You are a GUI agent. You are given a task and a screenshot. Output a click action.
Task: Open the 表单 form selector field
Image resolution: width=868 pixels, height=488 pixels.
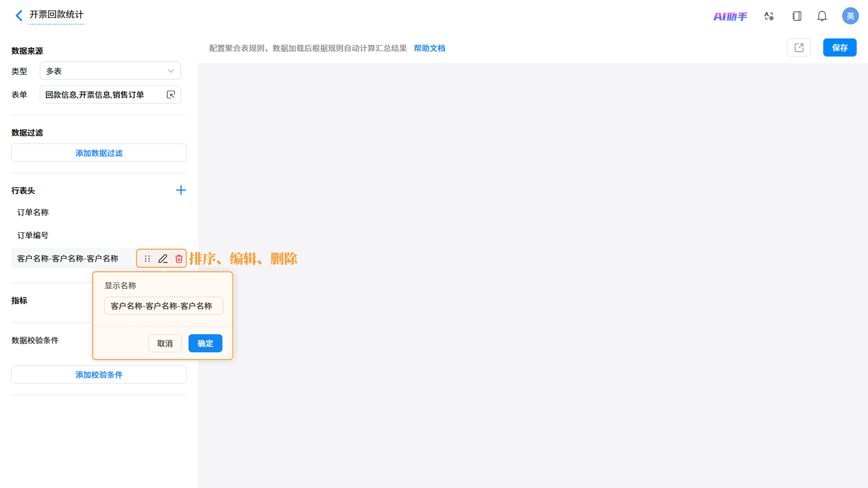pyautogui.click(x=110, y=94)
